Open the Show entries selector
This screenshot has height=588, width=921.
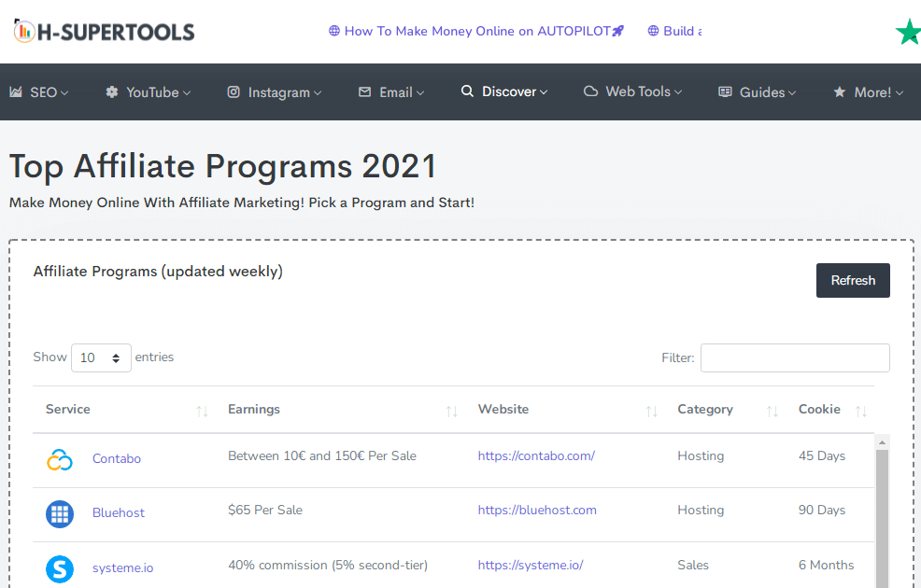click(100, 357)
